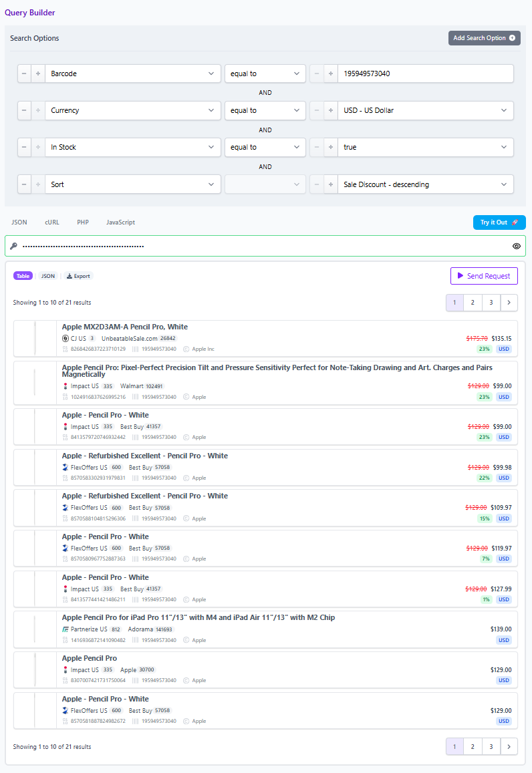Click the copyright brand icon next to Apple Inc
532x773 pixels.
tap(186, 349)
